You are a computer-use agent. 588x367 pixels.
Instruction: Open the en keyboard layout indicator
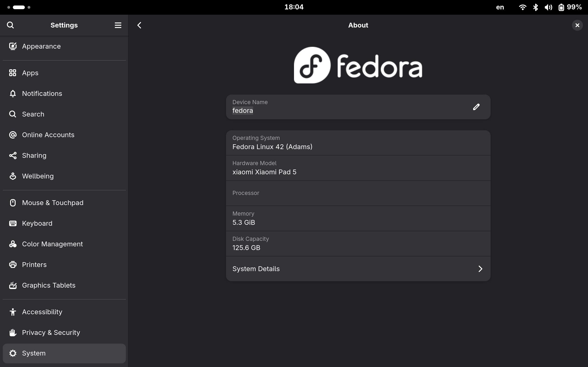click(500, 7)
